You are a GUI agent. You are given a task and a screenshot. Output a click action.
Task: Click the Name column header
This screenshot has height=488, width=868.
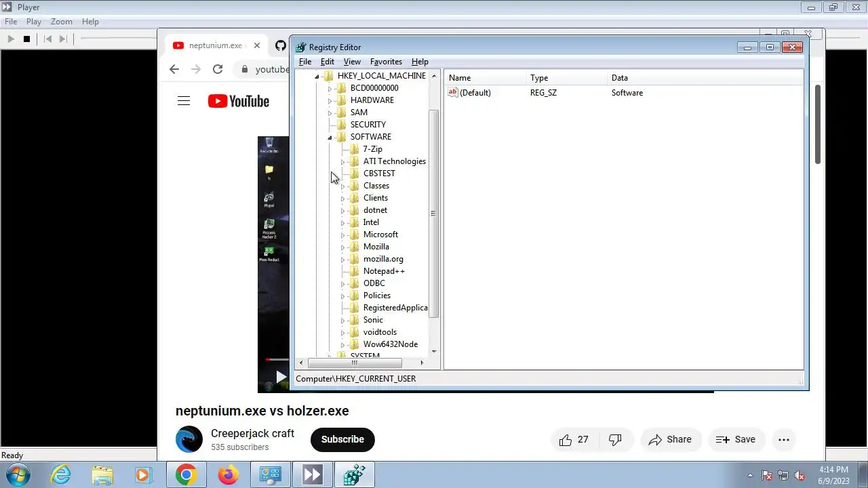click(485, 78)
